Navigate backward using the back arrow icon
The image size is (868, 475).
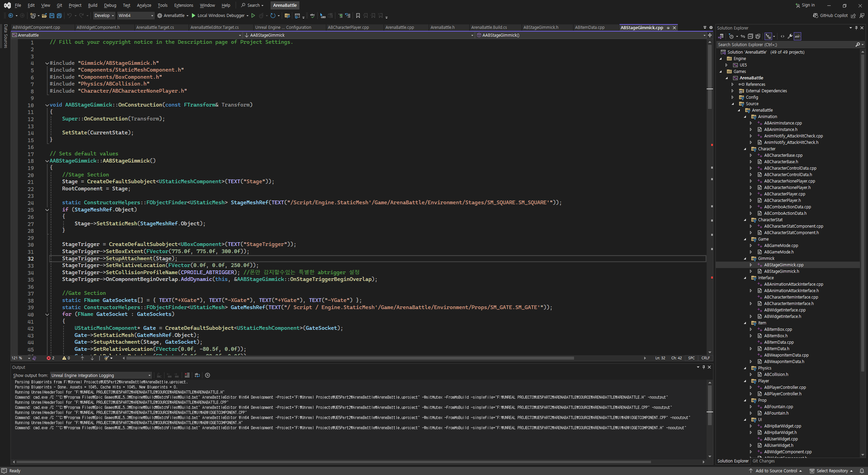click(x=11, y=16)
